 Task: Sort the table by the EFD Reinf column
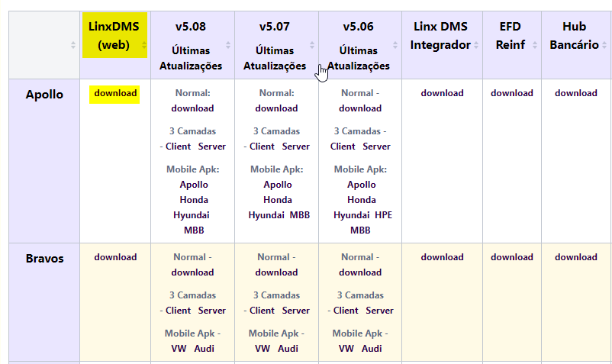pyautogui.click(x=536, y=45)
